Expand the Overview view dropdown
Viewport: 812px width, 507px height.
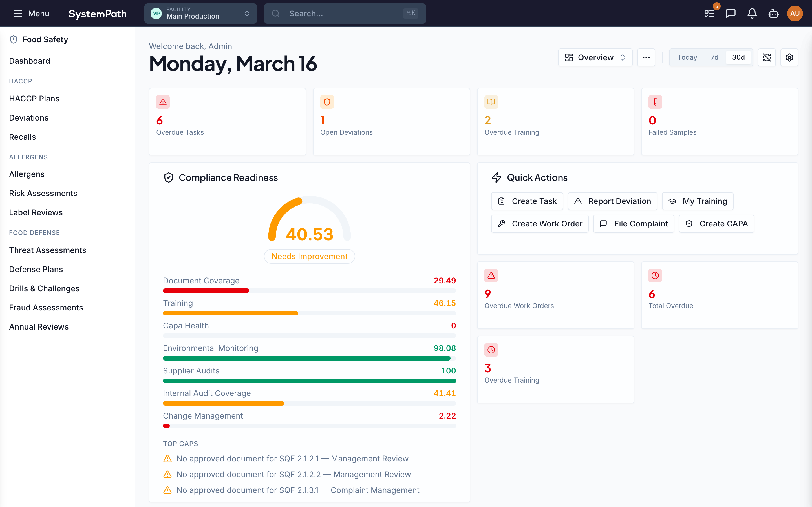click(x=595, y=57)
